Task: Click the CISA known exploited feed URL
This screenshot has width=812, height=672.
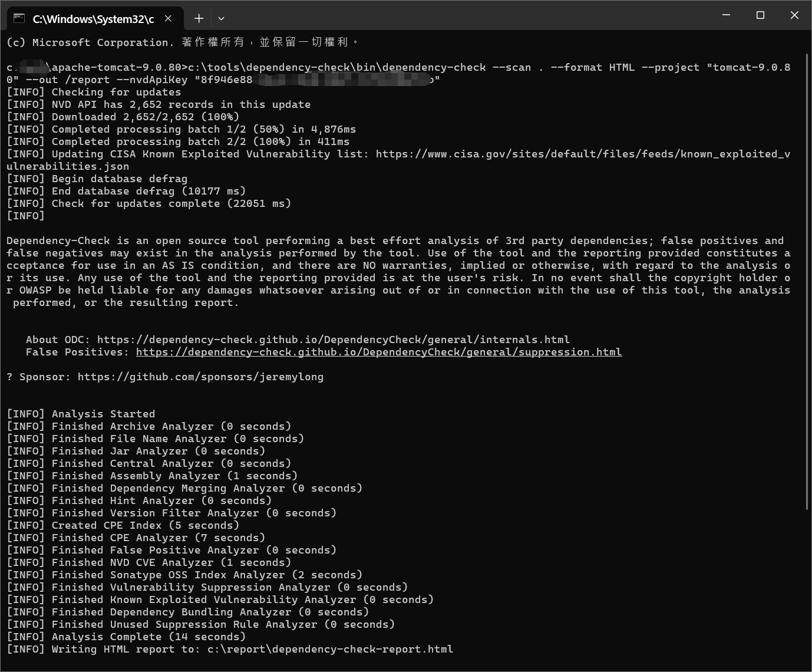Action: 398,160
